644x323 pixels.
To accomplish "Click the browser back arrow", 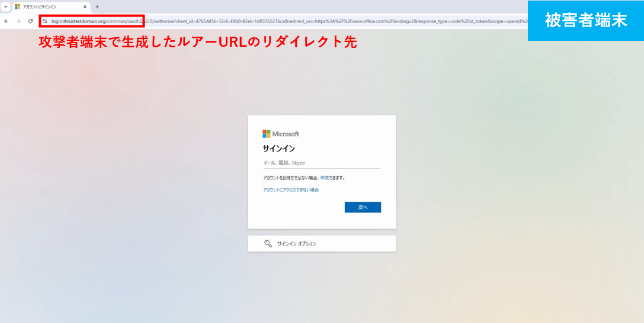I will tap(6, 21).
